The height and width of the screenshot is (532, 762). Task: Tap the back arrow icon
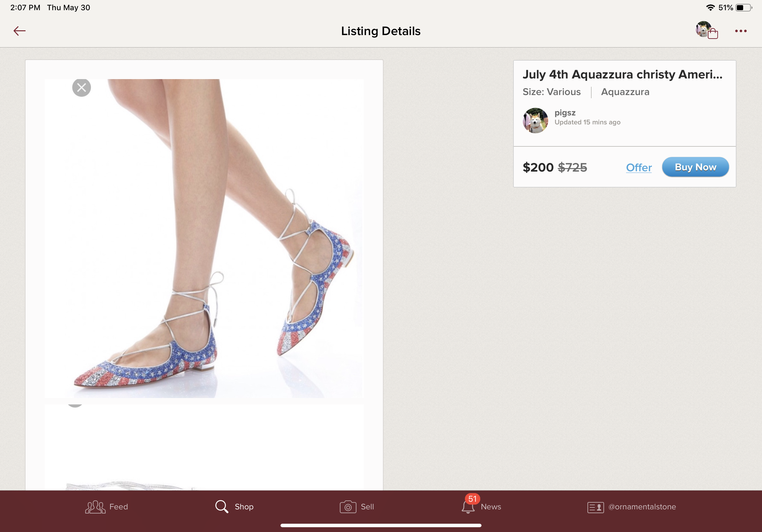click(19, 31)
